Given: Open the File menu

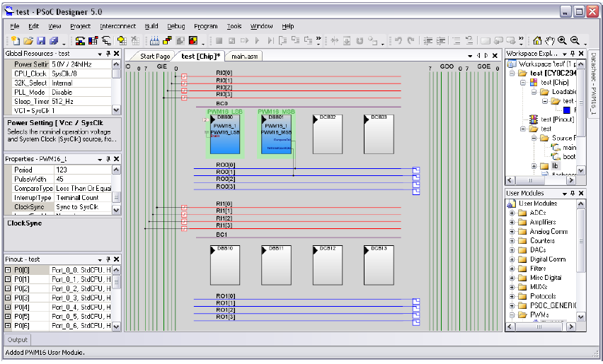Looking at the screenshot, I should coord(15,26).
